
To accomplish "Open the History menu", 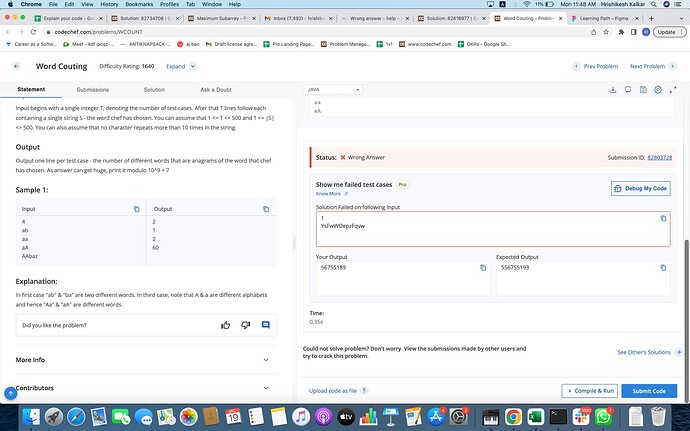I will click(109, 4).
